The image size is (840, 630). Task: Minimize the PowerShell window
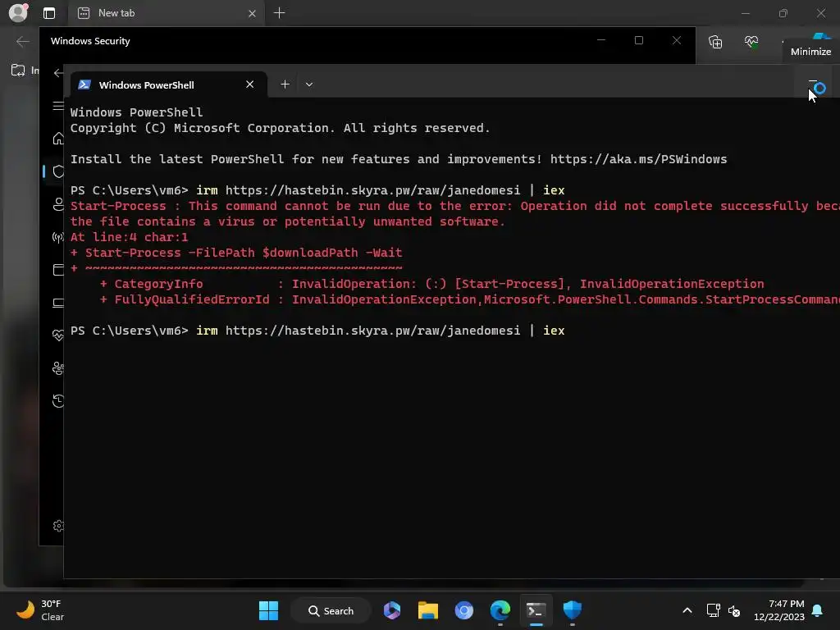[x=813, y=82]
